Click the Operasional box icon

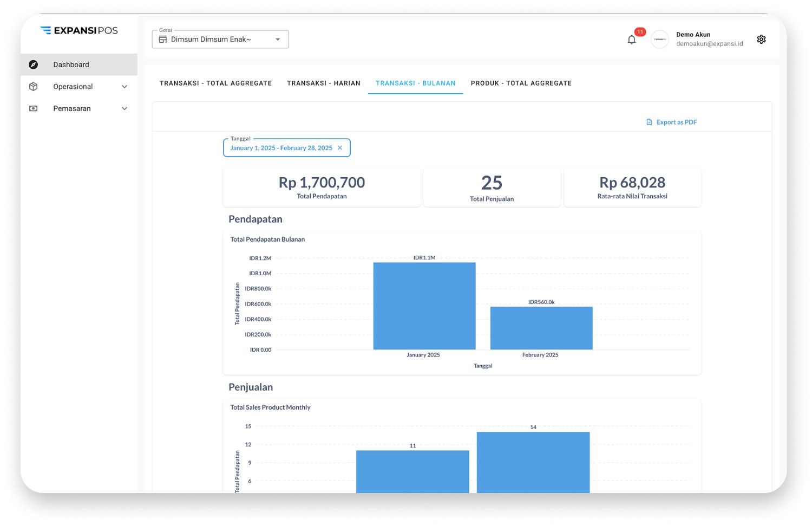(34, 87)
